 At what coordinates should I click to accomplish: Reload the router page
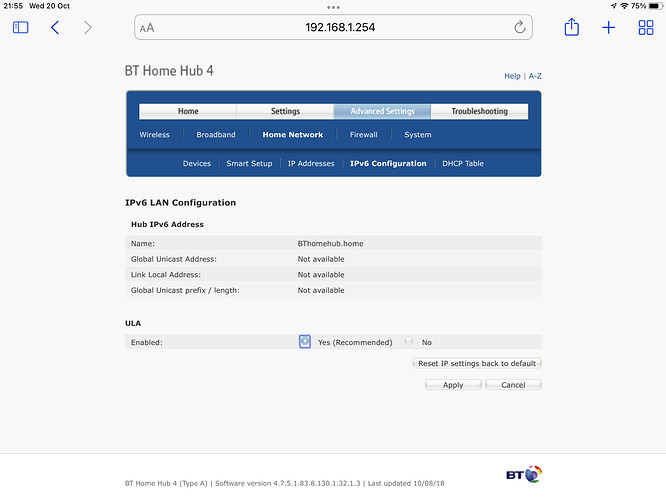click(x=519, y=27)
